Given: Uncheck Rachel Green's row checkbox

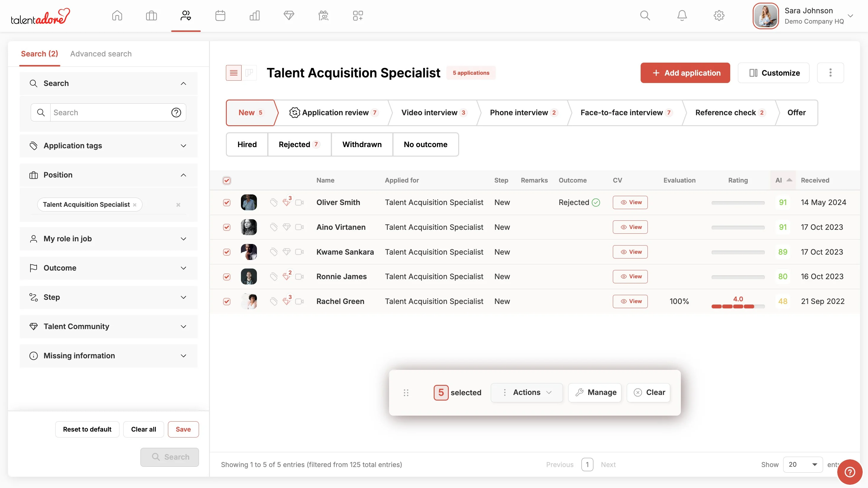Looking at the screenshot, I should point(227,301).
